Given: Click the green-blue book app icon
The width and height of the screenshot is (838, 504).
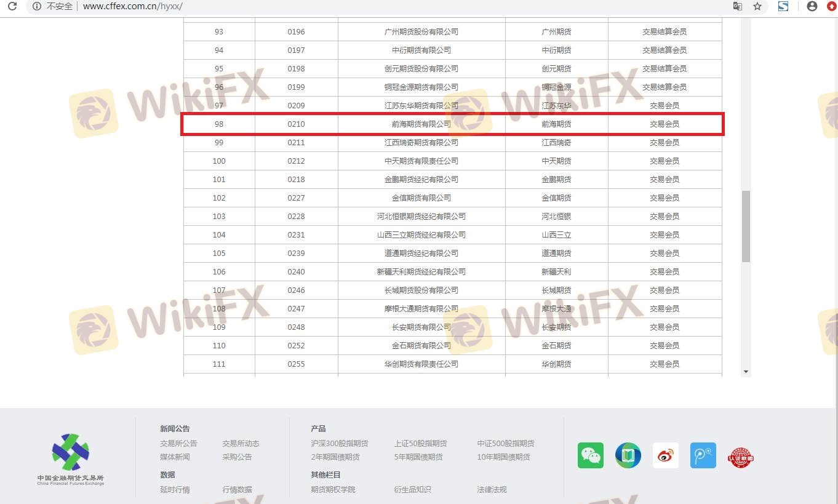Looking at the screenshot, I should (x=628, y=455).
